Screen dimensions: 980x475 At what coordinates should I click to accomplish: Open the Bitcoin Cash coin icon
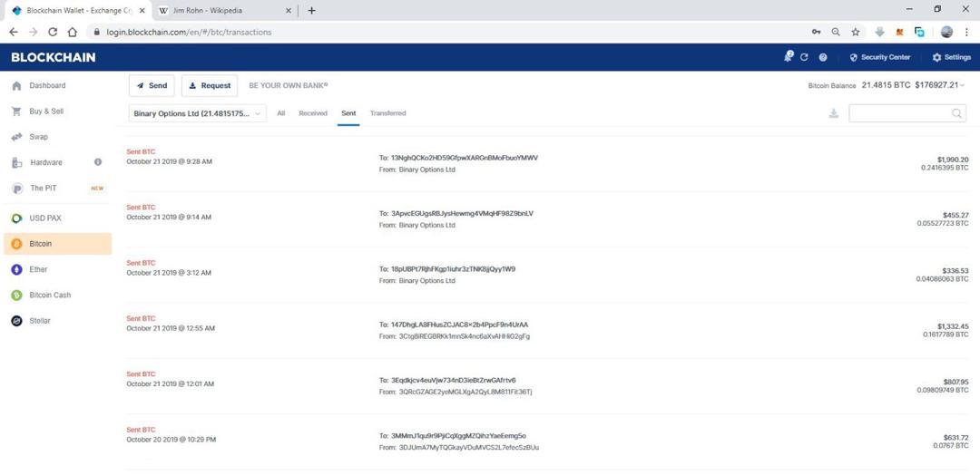(17, 296)
